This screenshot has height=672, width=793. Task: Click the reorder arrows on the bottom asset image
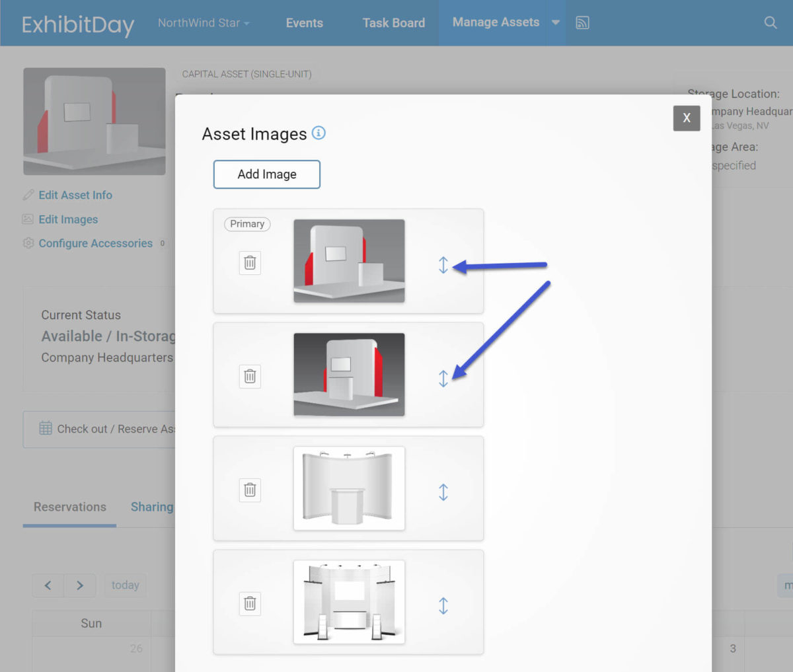tap(443, 603)
